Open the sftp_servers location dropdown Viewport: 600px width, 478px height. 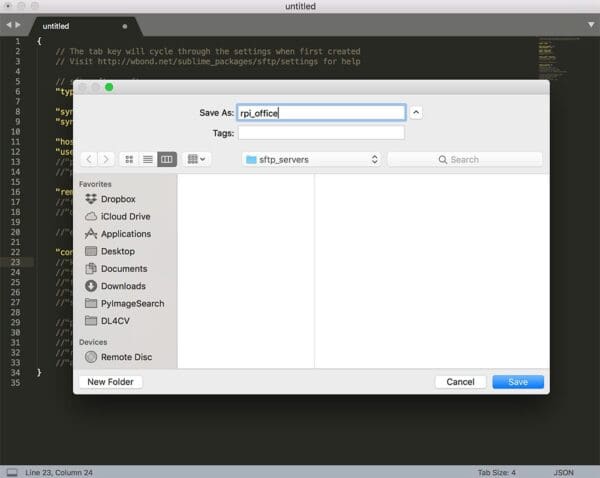(312, 160)
